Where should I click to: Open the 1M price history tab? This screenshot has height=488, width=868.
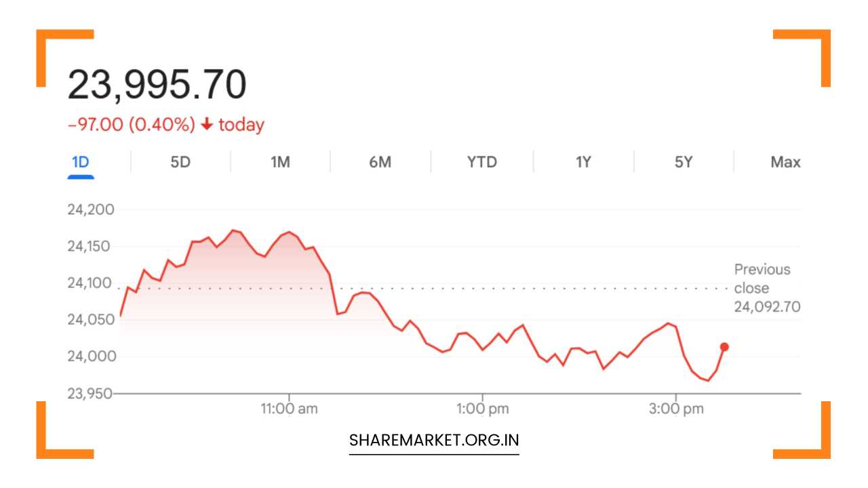tap(281, 162)
